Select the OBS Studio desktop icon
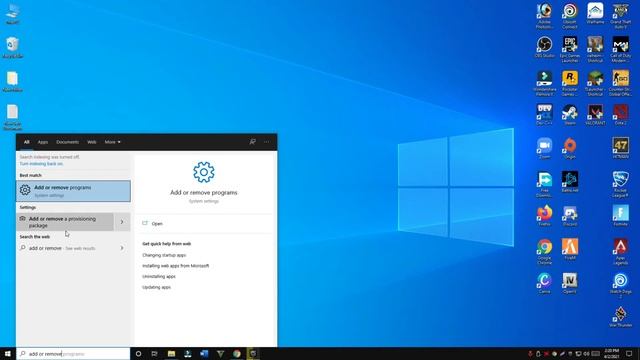This screenshot has width=640, height=360. click(544, 47)
